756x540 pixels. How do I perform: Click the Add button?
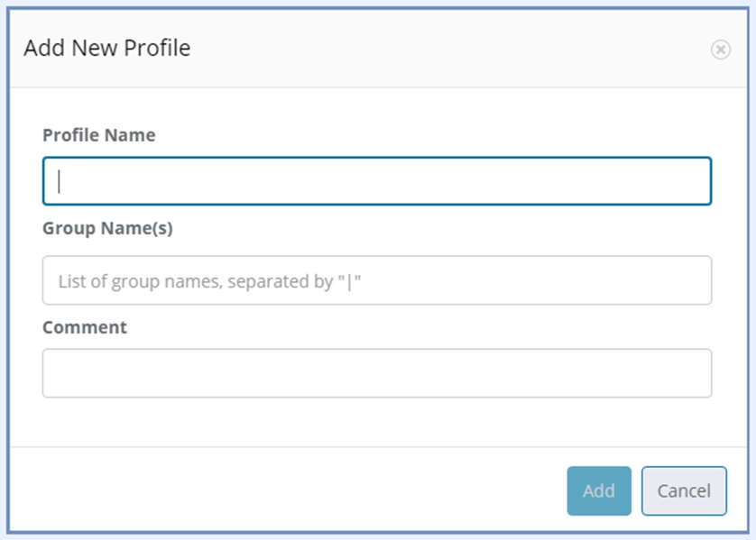tap(598, 490)
